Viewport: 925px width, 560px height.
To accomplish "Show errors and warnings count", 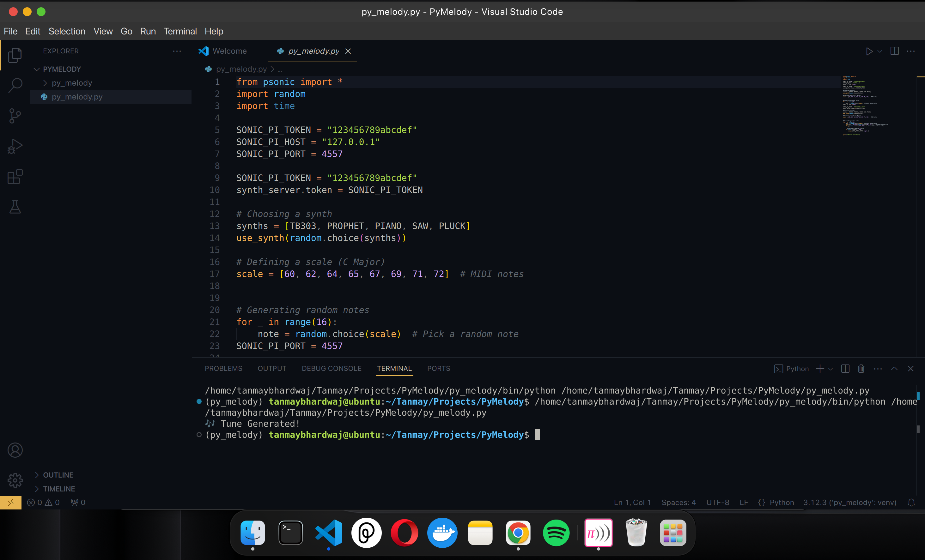I will pos(43,503).
